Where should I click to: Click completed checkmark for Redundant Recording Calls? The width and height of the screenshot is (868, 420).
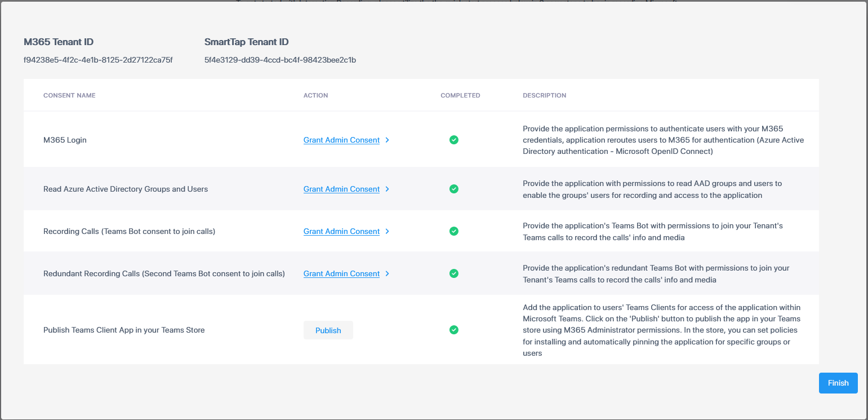[454, 273]
